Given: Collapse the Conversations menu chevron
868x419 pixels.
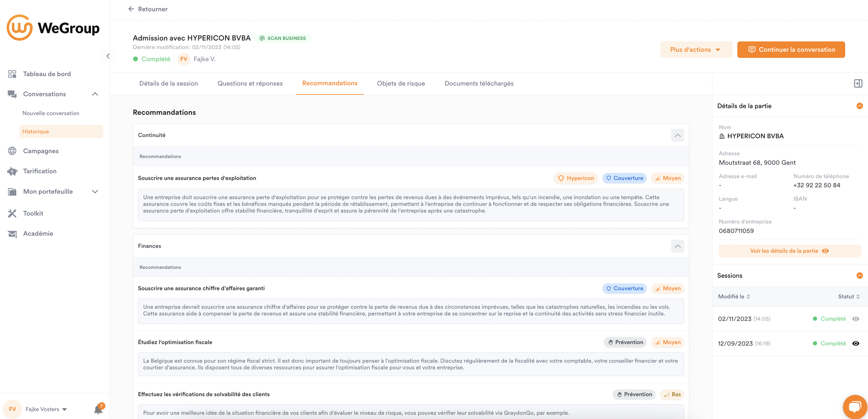Looking at the screenshot, I should pos(95,94).
